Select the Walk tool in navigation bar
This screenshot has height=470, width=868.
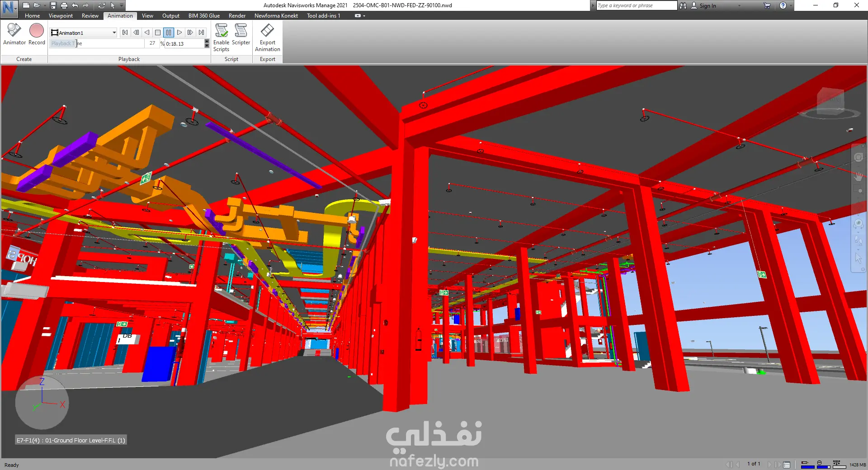(x=859, y=241)
